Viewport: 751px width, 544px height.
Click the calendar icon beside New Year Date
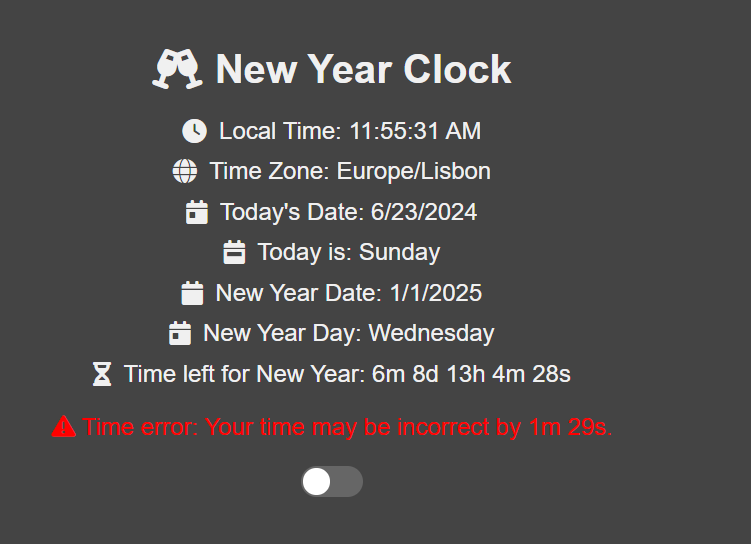pyautogui.click(x=192, y=293)
